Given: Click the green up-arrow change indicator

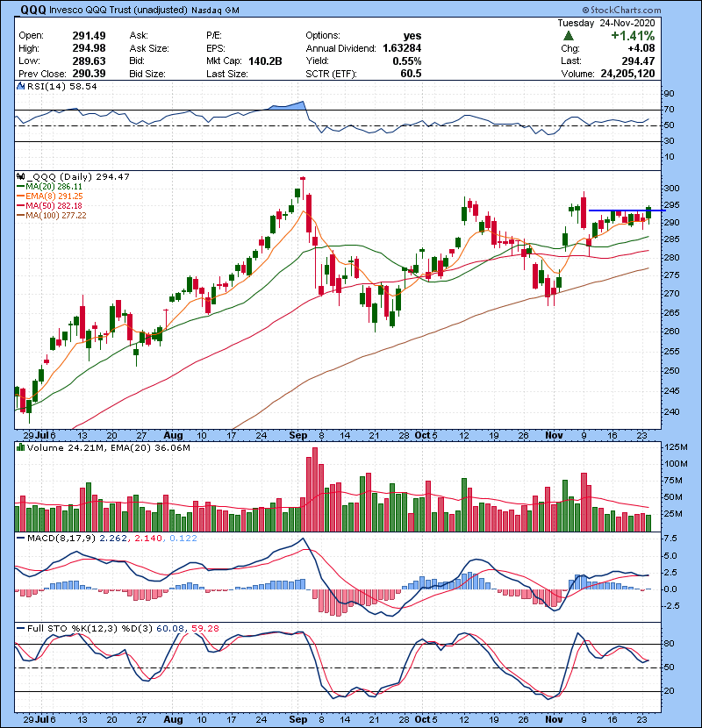Looking at the screenshot, I should pos(569,36).
